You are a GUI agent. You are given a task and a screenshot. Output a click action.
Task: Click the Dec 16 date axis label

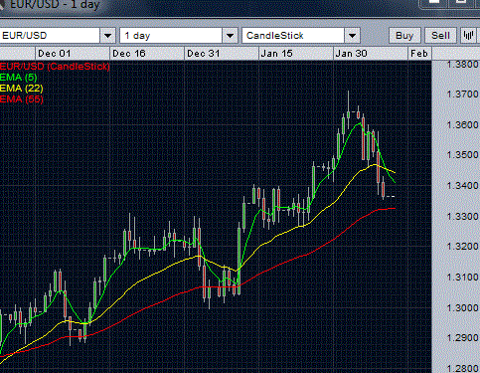pyautogui.click(x=129, y=53)
